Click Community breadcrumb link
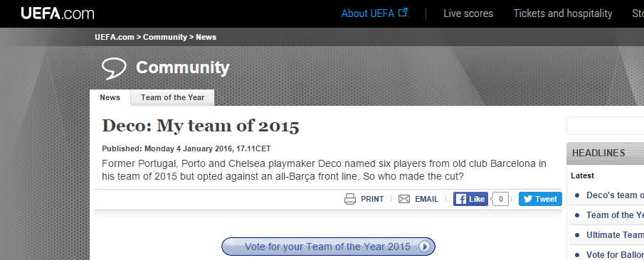This screenshot has height=260, width=644. [165, 37]
